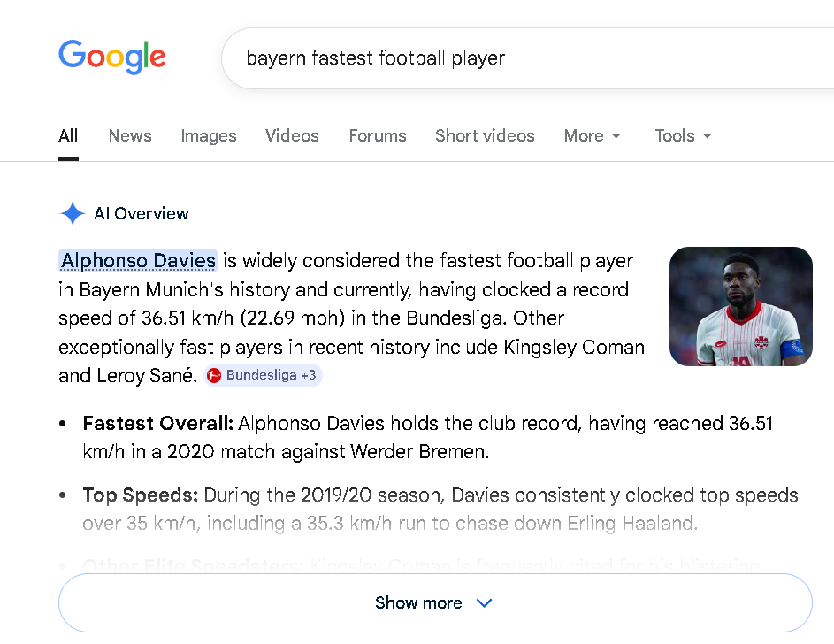Click the Show more chevron arrow
The image size is (834, 644).
coord(484,603)
